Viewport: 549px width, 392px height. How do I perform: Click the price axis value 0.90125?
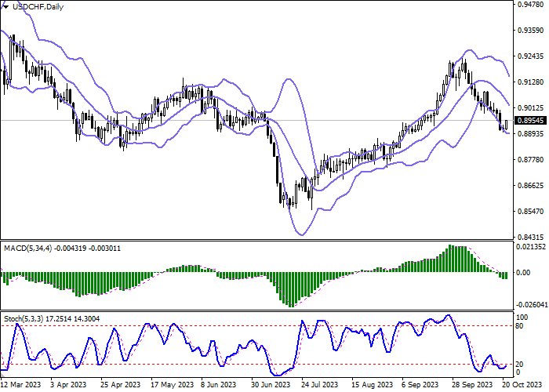click(x=530, y=108)
